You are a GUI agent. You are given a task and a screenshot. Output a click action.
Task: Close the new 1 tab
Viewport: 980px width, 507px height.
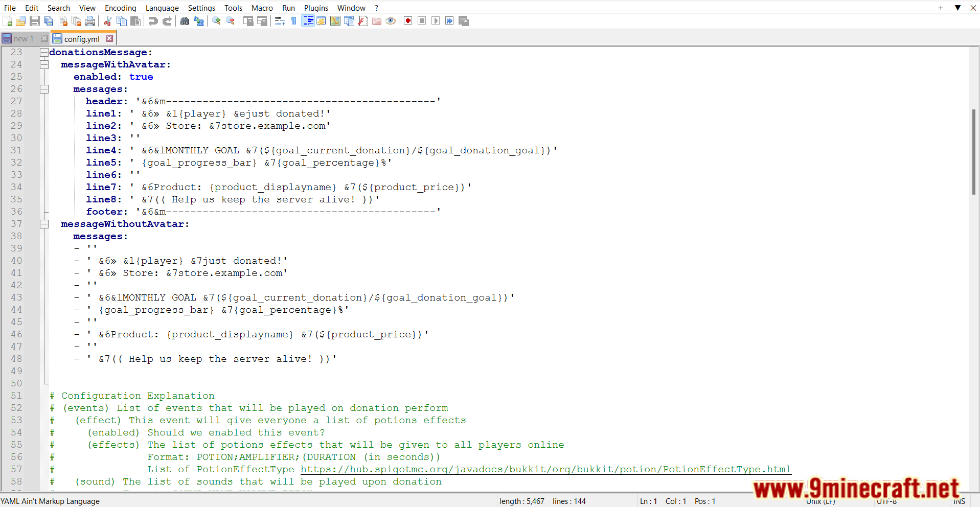44,38
